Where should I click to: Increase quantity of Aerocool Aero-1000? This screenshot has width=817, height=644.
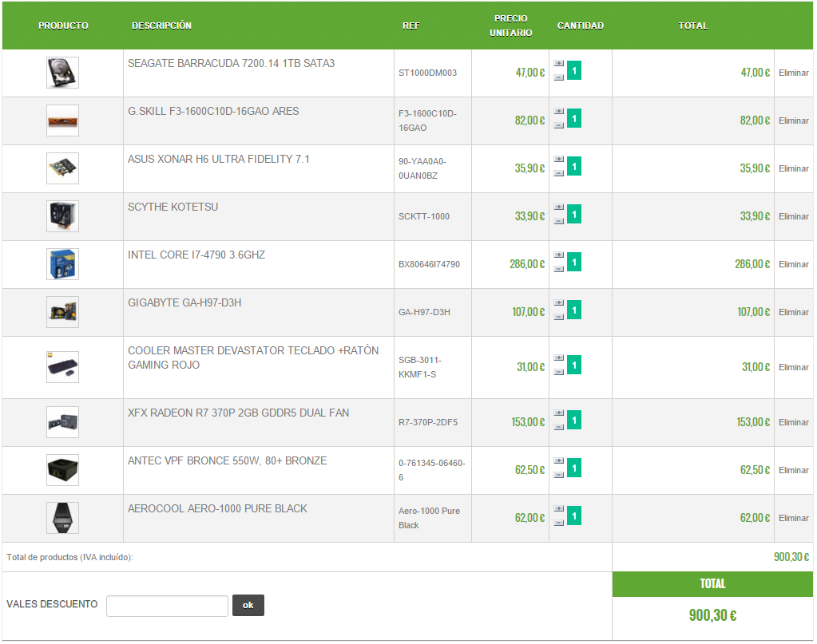tap(558, 509)
